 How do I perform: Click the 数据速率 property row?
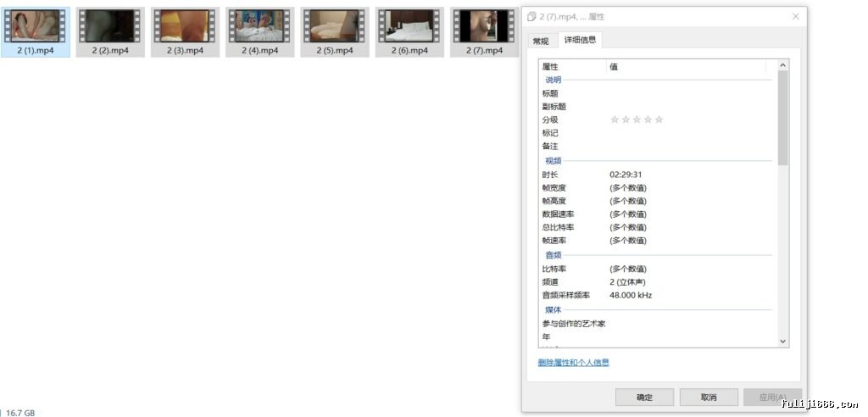(x=657, y=214)
